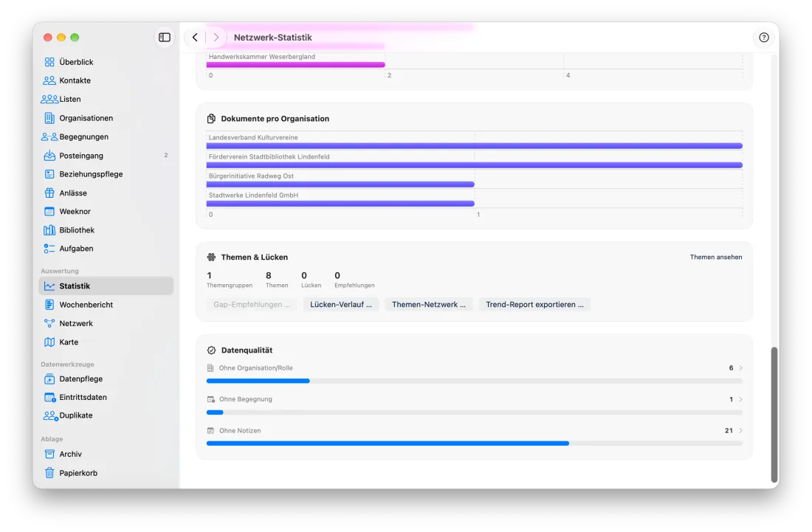Image resolution: width=812 pixels, height=532 pixels.
Task: Click the Netzwerk graph icon
Action: coord(49,323)
